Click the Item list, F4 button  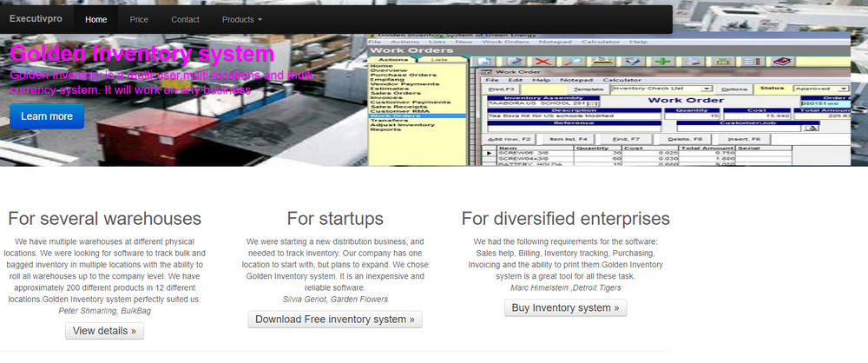569,139
